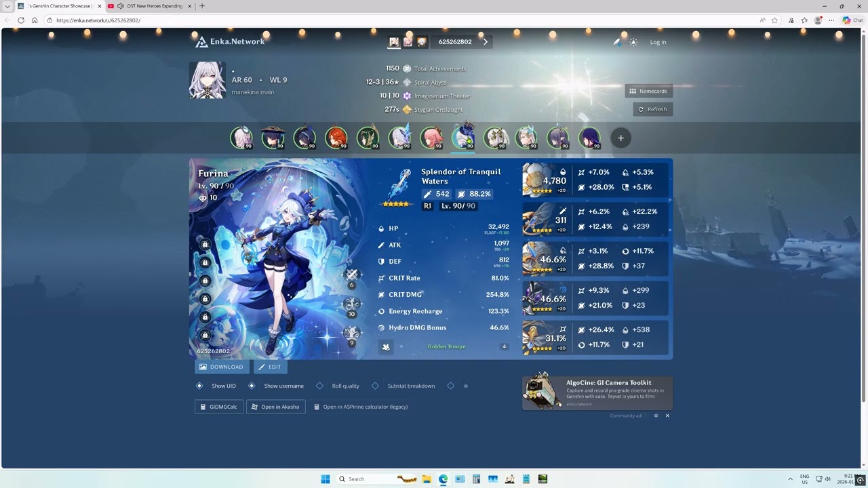Viewport: 868px width, 488px height.
Task: Toggle the Show UID option
Action: tap(217, 386)
